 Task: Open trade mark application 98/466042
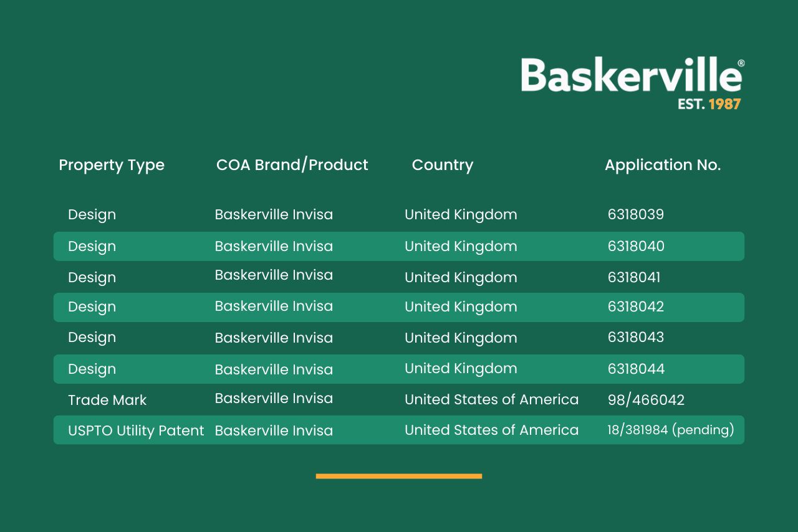(645, 401)
